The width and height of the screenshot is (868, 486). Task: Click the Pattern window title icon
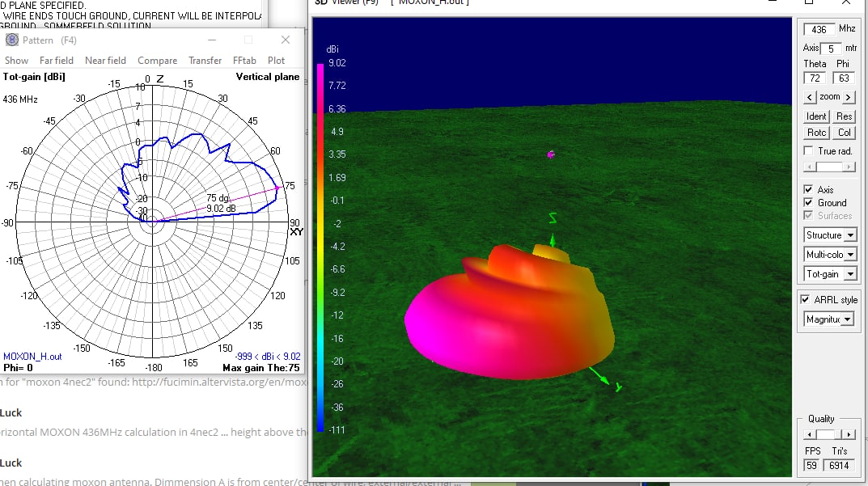pyautogui.click(x=11, y=40)
